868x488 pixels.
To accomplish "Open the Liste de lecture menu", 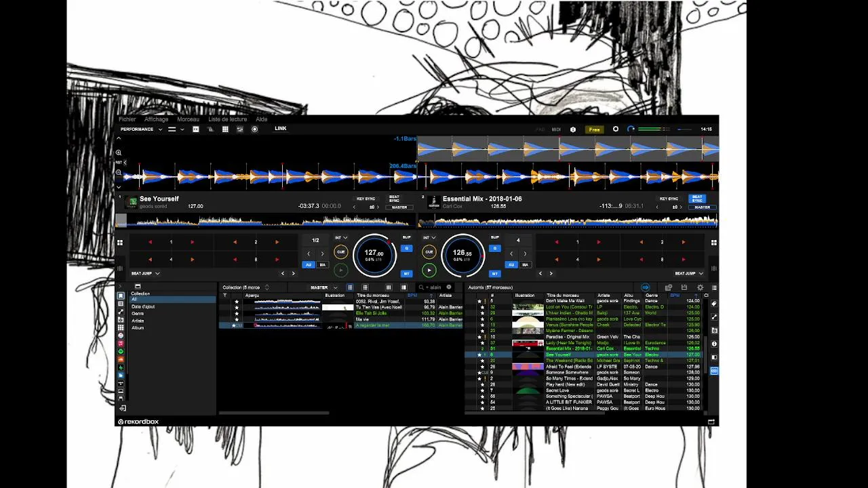I will click(x=227, y=119).
